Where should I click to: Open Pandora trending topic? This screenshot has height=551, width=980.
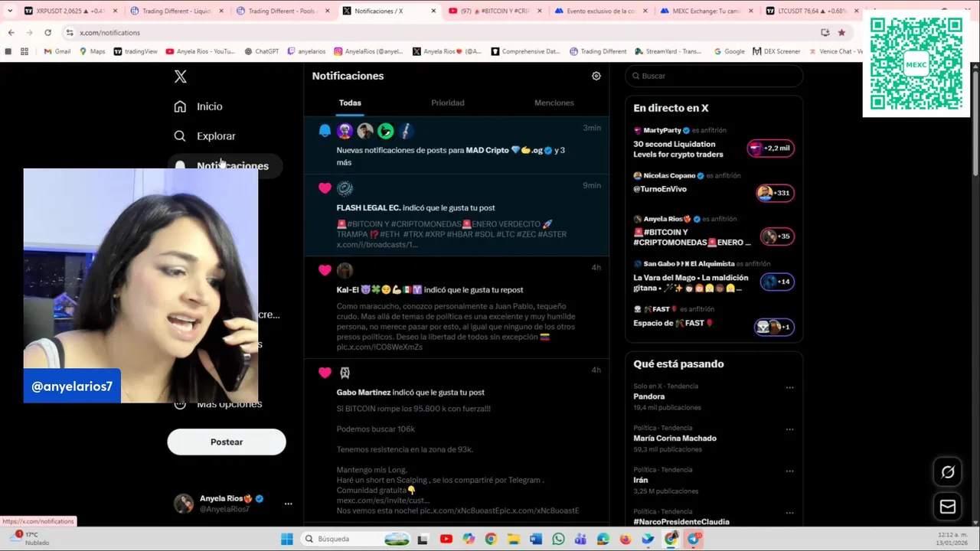(x=648, y=396)
